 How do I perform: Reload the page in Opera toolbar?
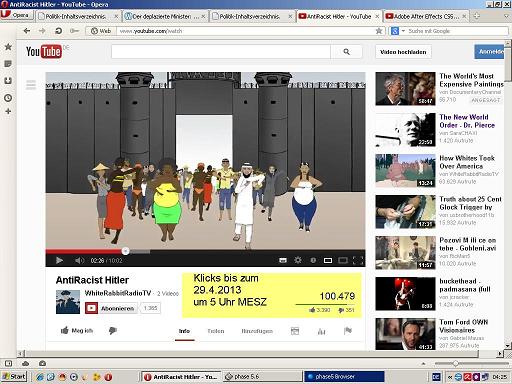(58, 31)
